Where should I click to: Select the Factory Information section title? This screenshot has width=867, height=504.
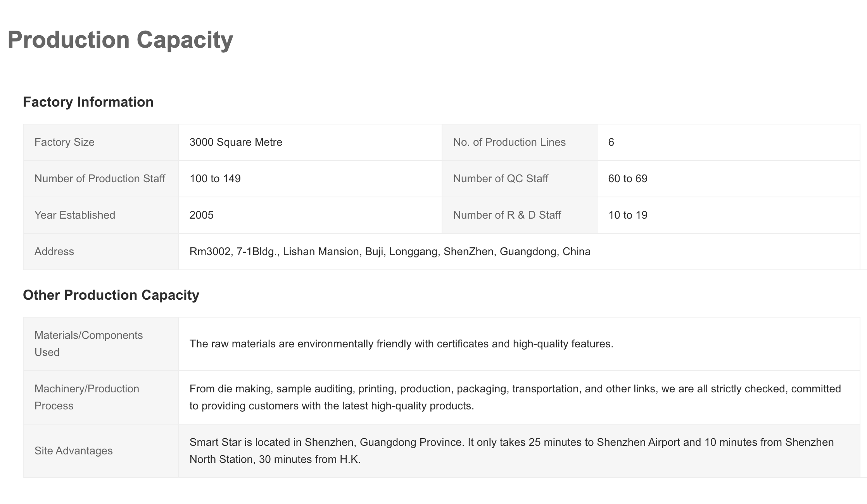click(88, 102)
